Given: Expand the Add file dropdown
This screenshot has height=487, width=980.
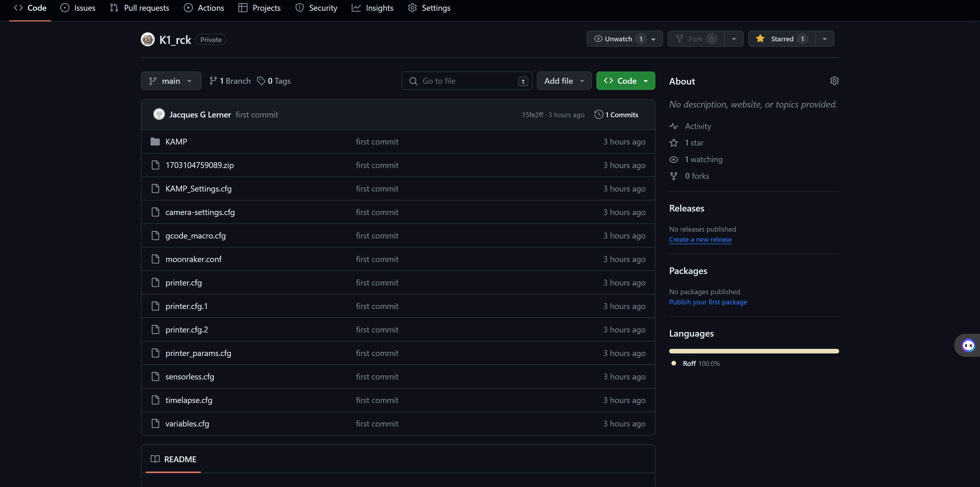Looking at the screenshot, I should 564,81.
